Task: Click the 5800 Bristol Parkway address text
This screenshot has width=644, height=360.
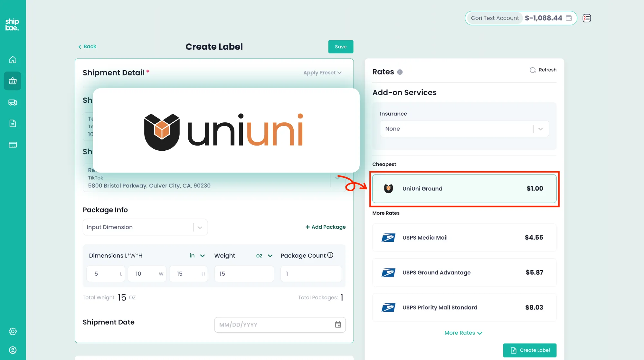Action: coord(149,186)
